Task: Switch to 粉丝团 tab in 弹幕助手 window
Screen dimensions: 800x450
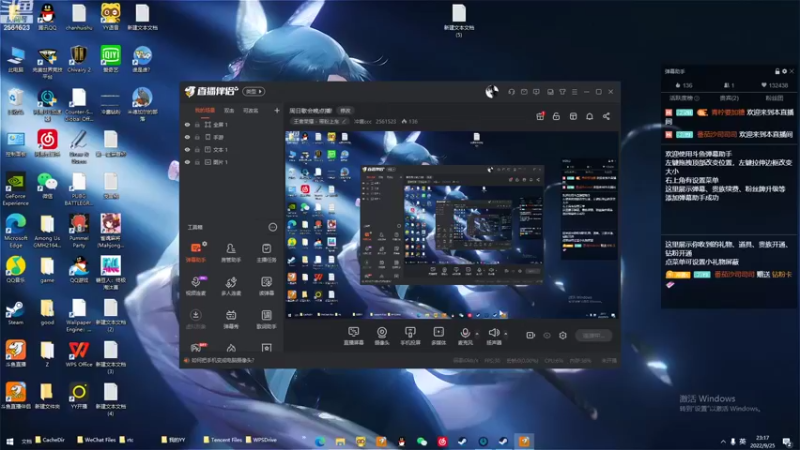Action: pyautogui.click(x=774, y=98)
